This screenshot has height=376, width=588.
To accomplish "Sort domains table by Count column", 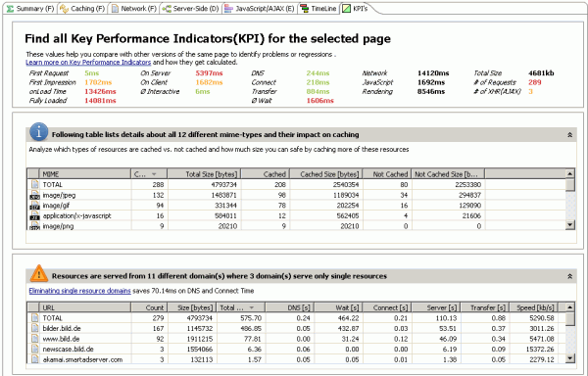I will (149, 307).
